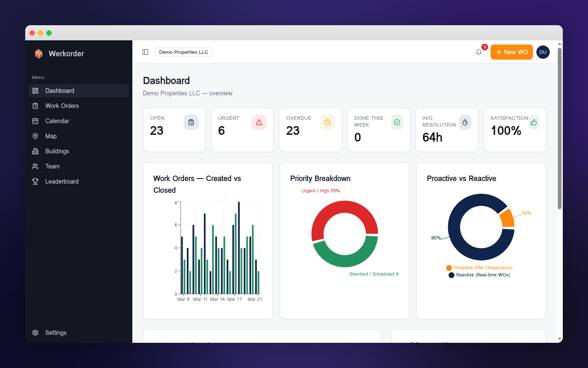Click the Leaderboard trophy icon
Viewport: 588px width, 368px height.
35,181
